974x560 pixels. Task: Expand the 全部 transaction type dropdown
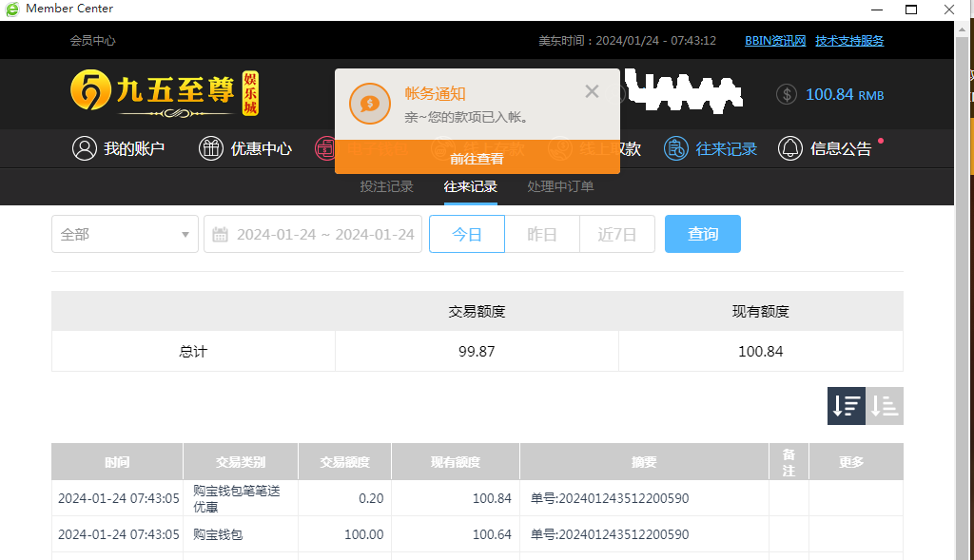(x=125, y=234)
